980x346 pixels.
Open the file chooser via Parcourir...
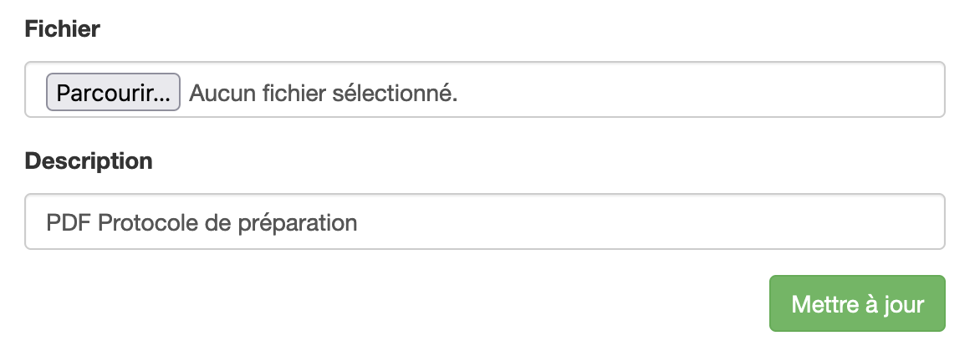[x=114, y=93]
